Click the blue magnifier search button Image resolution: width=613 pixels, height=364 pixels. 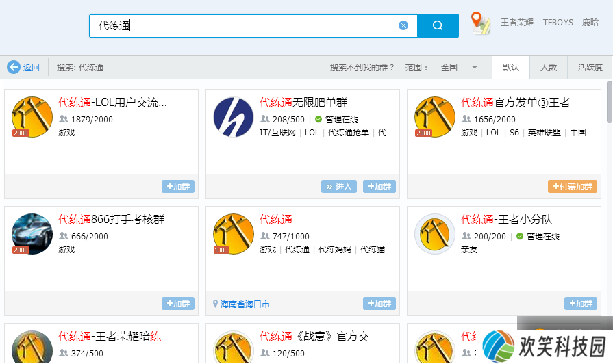pyautogui.click(x=438, y=26)
